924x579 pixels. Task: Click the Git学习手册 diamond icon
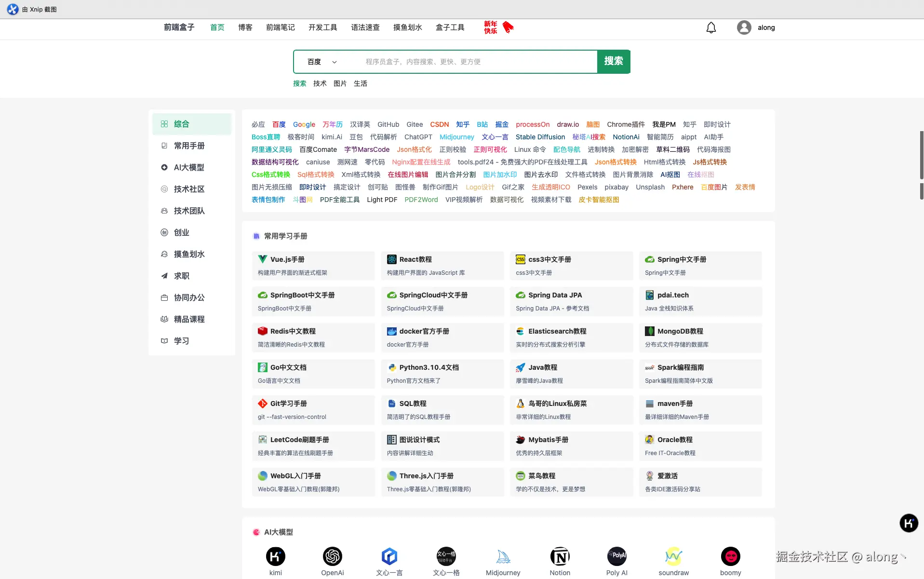[x=263, y=404]
